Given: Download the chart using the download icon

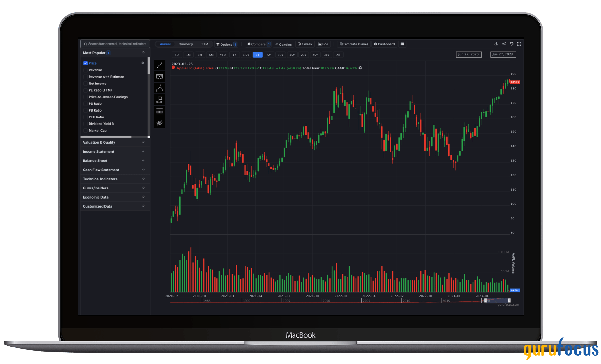Looking at the screenshot, I should tap(496, 44).
